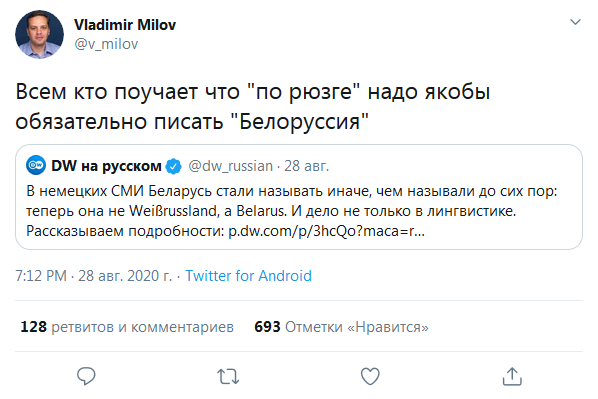Open the quoted tweet's 28 авг. date

306,166
